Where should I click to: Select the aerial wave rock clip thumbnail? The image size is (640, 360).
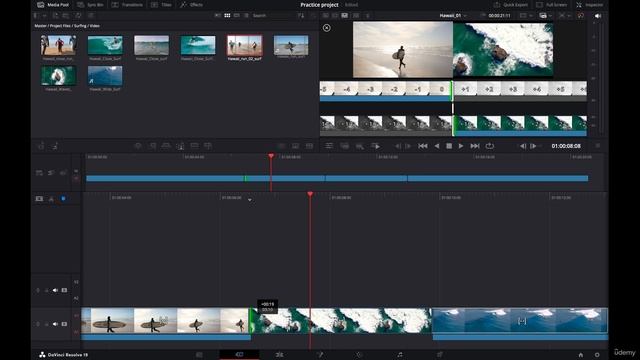pos(58,76)
